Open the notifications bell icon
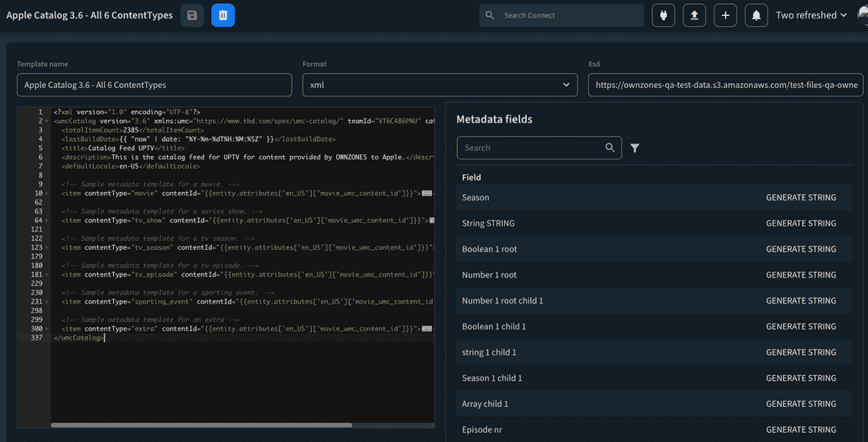 [756, 15]
